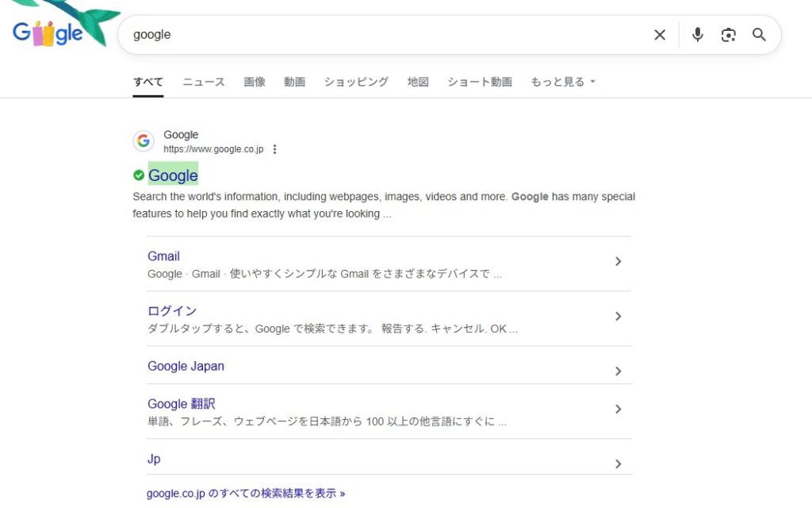Go to the 地図 tab

coord(417,82)
